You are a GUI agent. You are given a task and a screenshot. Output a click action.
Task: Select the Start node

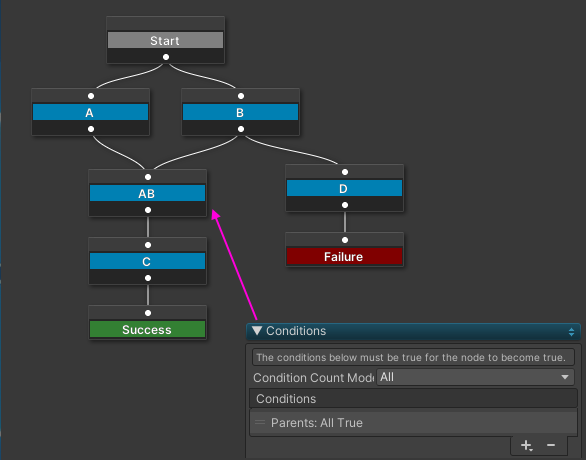[165, 40]
